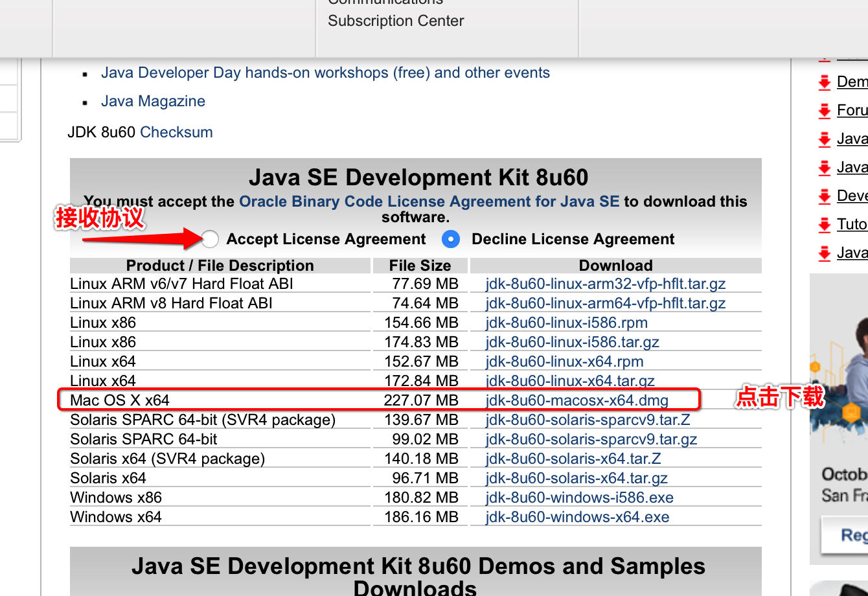The image size is (868, 596).
Task: Download jdk-8u60-linux-i586.rpm
Action: point(566,323)
